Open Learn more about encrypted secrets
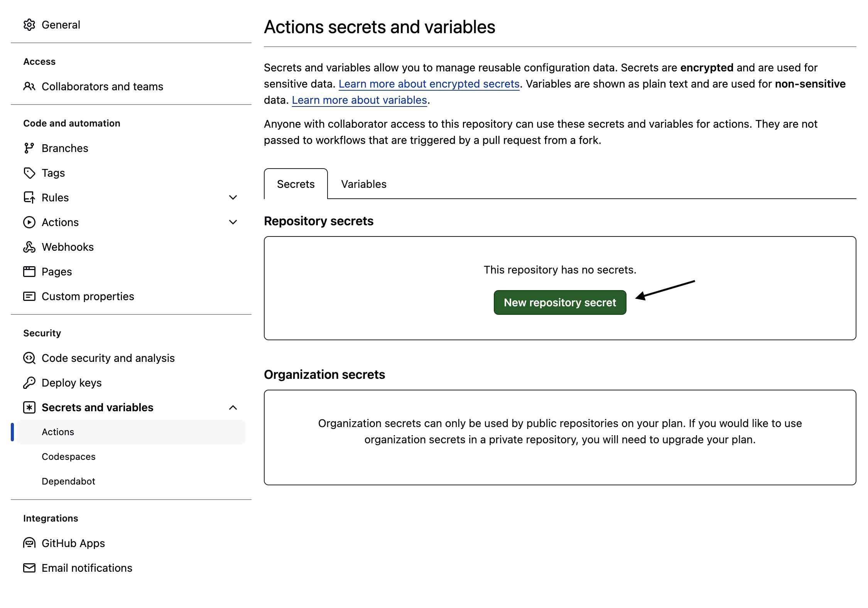This screenshot has width=868, height=608. pyautogui.click(x=429, y=84)
